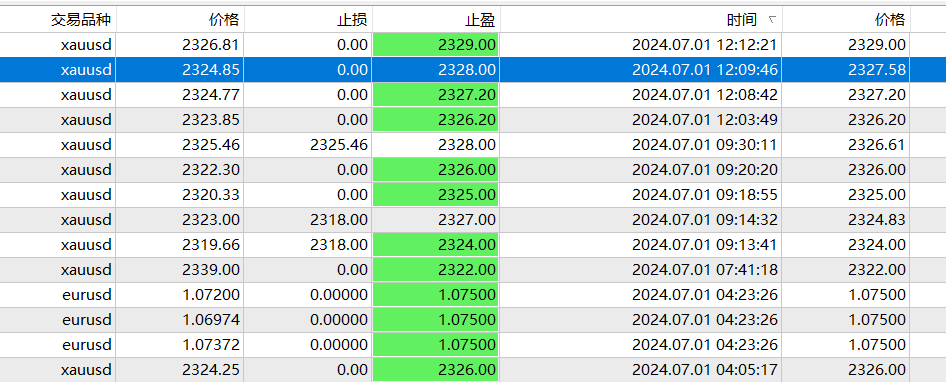Click xauusd symbol in the 12:12:21 row
Screen dimensions: 946x382
(x=86, y=45)
